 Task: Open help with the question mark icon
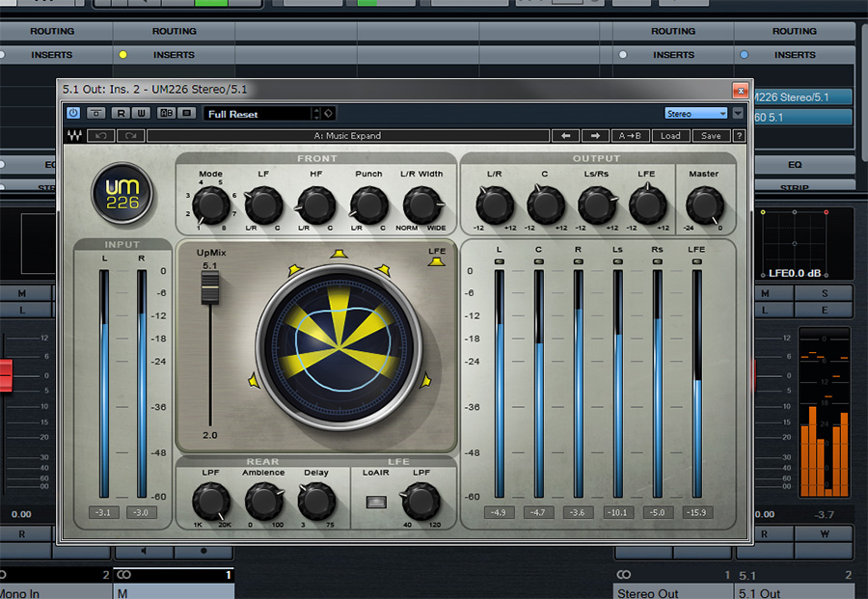(739, 136)
